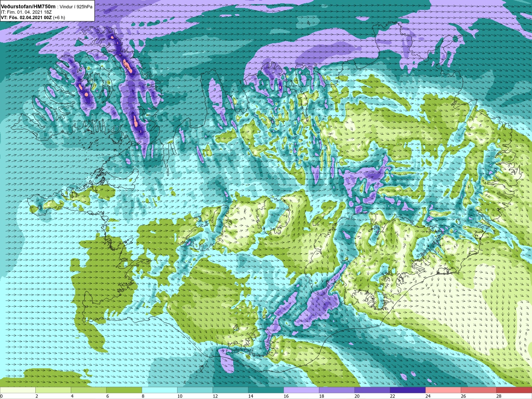Click the 6–8 olive green legend swatch
Viewport: 532px width, 399px height.
[124, 390]
